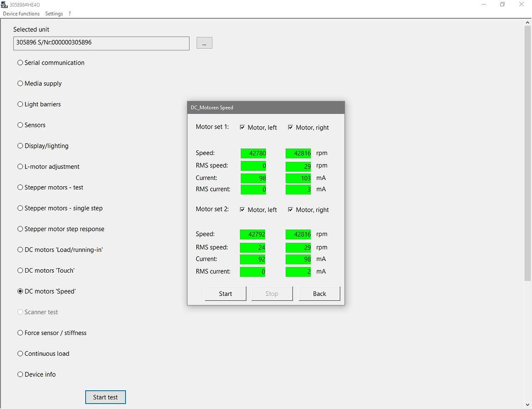532x409 pixels.
Task: Select the Device info radio button
Action: [20, 374]
